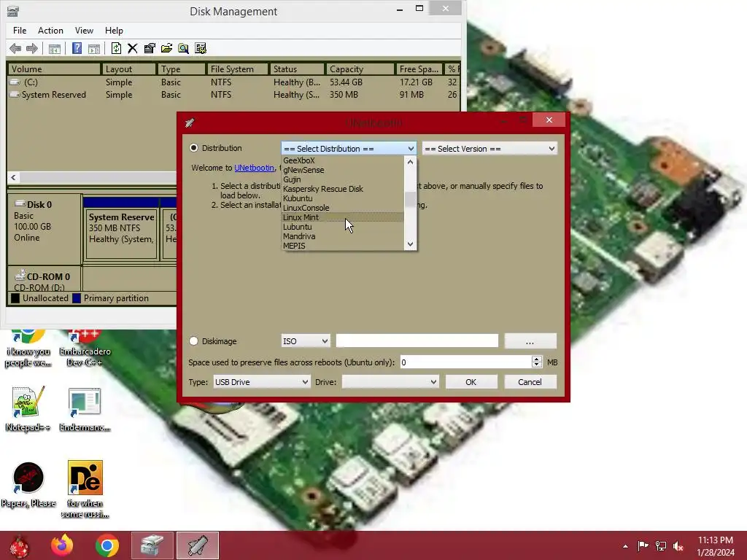Open Papers, Please desktop shortcut
Screen dimensions: 747x560
point(28,484)
